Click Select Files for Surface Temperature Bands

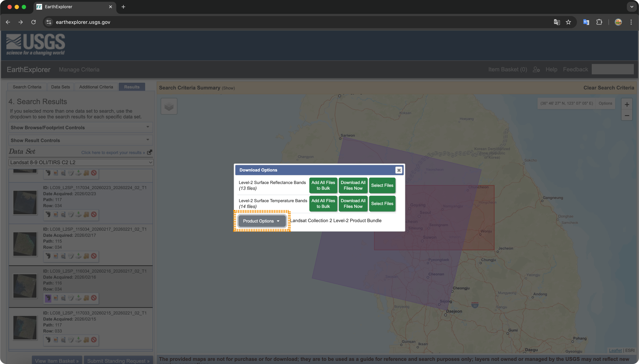coord(382,203)
